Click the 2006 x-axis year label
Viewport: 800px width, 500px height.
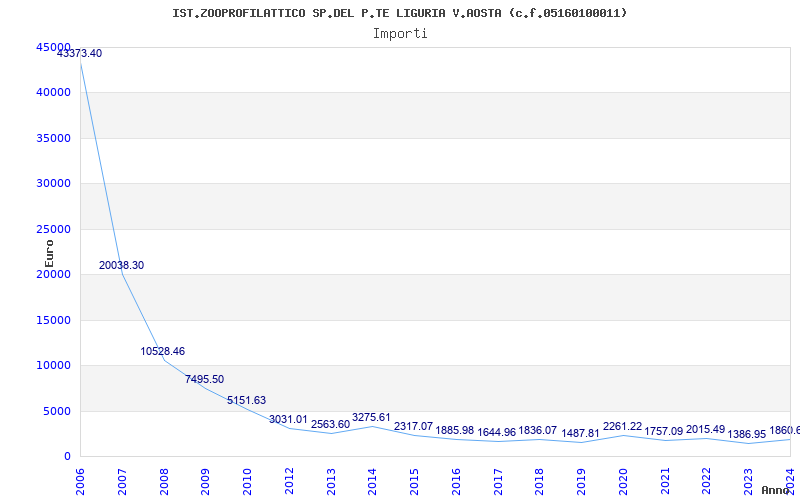click(81, 482)
